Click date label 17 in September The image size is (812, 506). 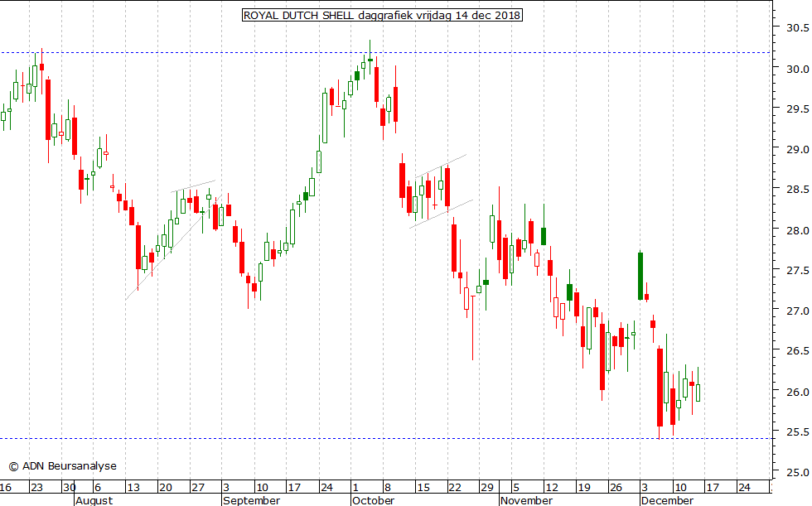pos(294,488)
